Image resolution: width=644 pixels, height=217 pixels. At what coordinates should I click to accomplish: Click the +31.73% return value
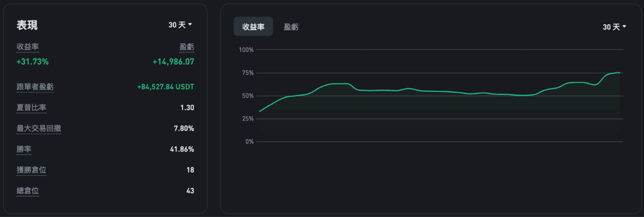pos(33,62)
